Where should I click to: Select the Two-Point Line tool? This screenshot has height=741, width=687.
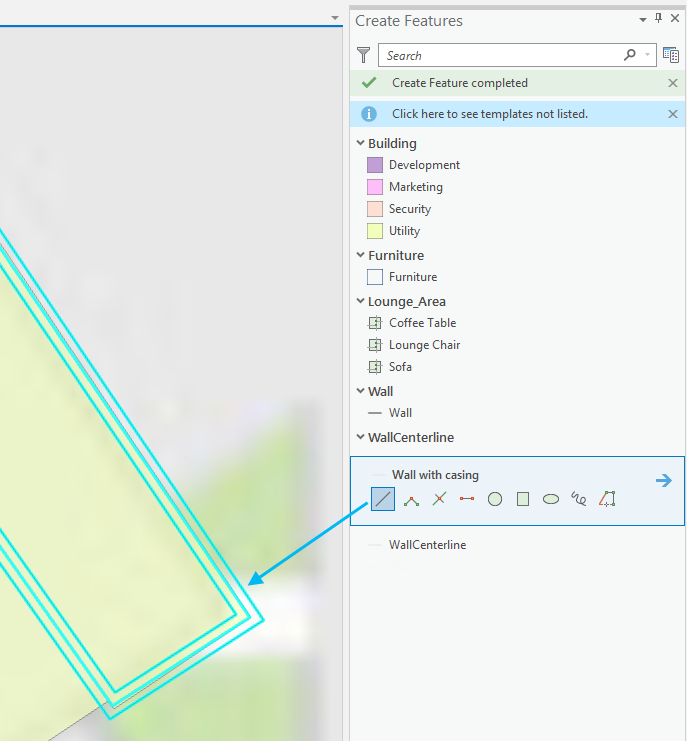tap(467, 499)
